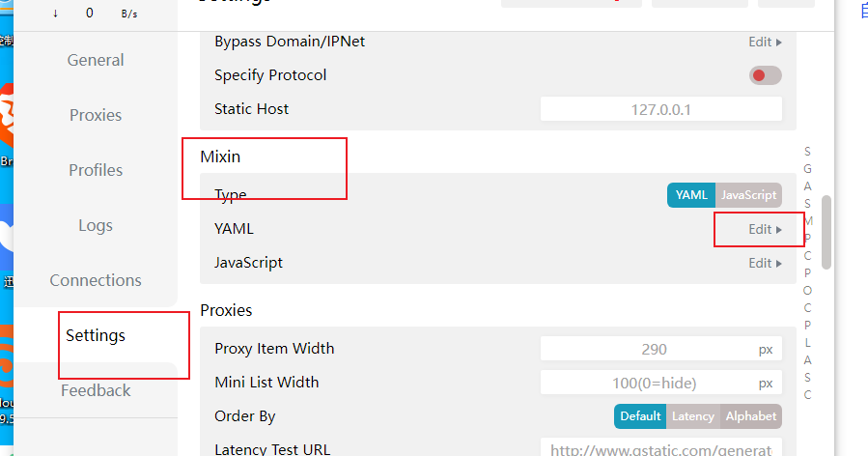
Task: Expand Edit for Bypass Domain/IPNet
Action: [x=765, y=42]
